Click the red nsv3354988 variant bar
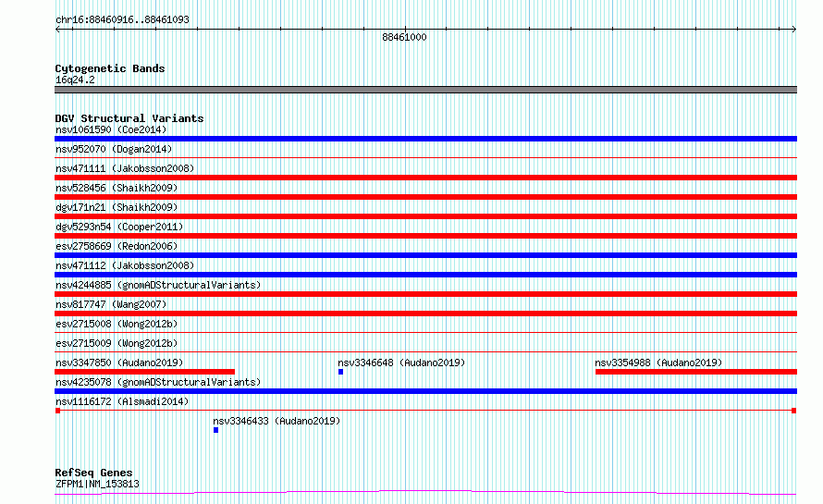 click(696, 372)
